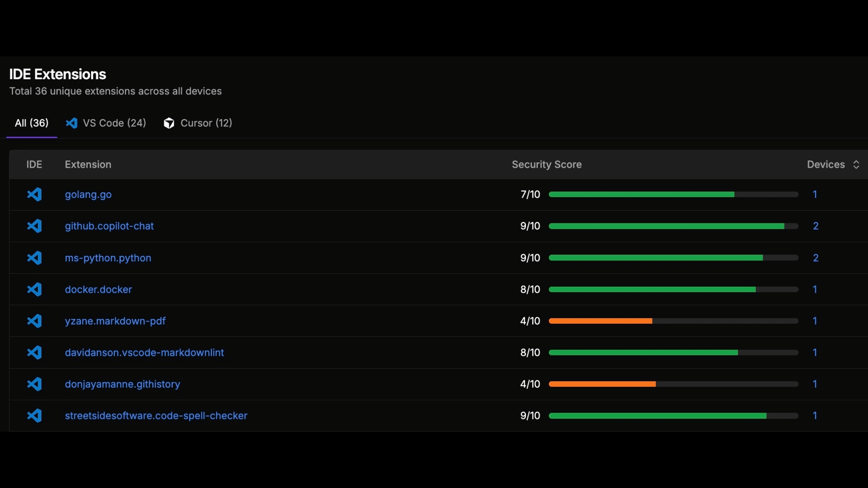Viewport: 868px width, 488px height.
Task: Open the golang.go extension link
Action: click(88, 194)
